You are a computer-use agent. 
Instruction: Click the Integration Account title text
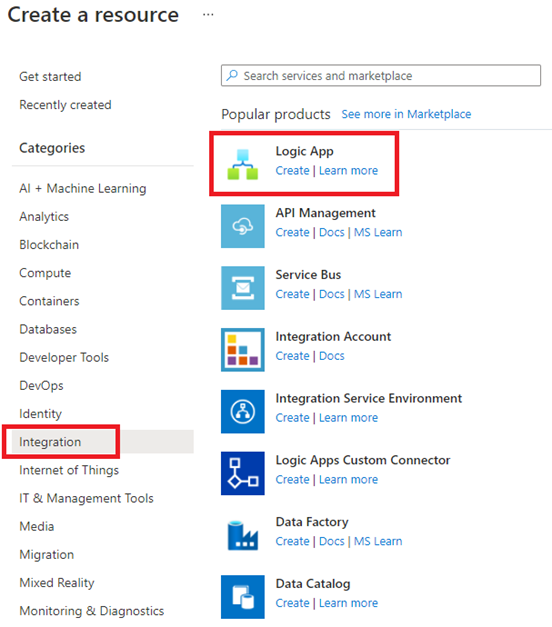point(333,337)
